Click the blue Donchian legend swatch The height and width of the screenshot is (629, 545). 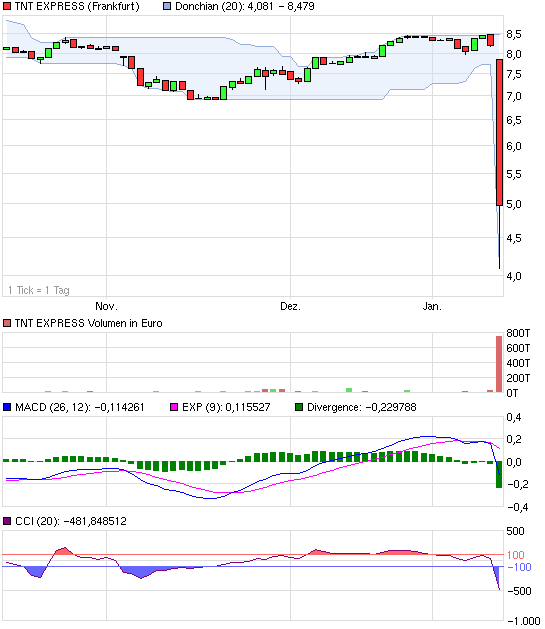(x=167, y=6)
